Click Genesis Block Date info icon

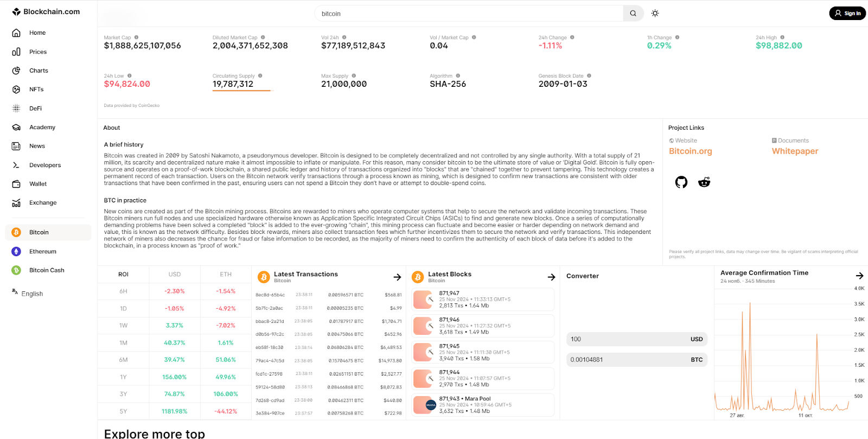click(589, 76)
